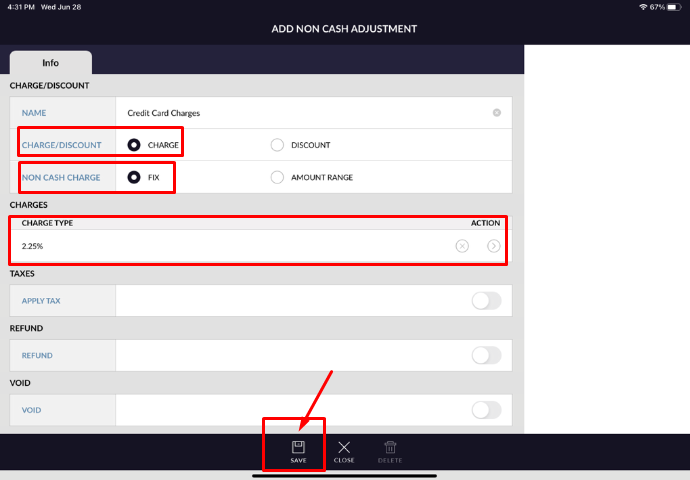Click the Close label in bottom bar
690x480 pixels.
(344, 461)
